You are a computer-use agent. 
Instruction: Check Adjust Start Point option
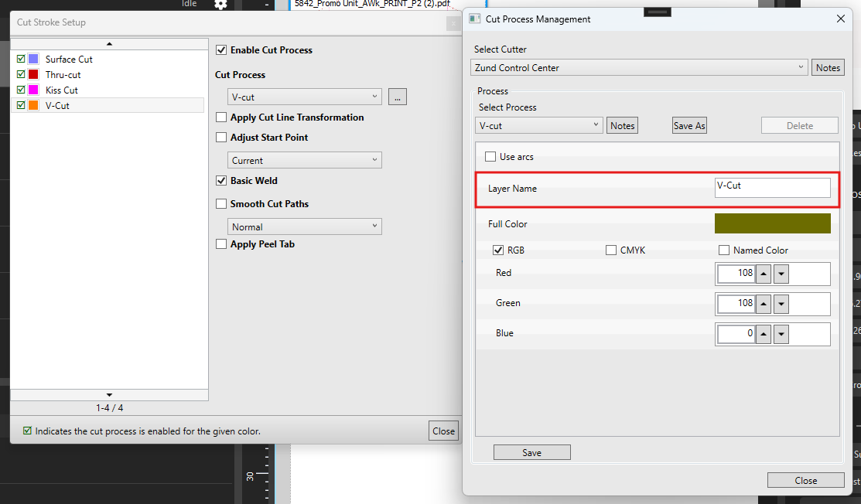point(221,137)
